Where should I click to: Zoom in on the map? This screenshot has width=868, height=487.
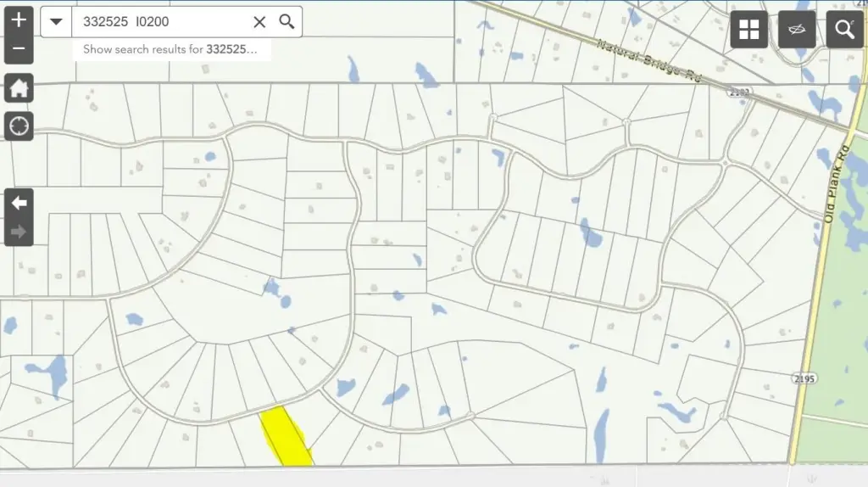coord(19,20)
